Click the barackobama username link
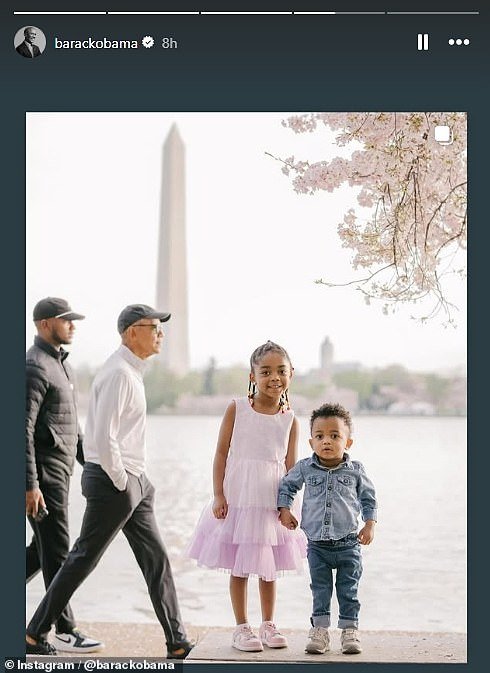 point(96,43)
